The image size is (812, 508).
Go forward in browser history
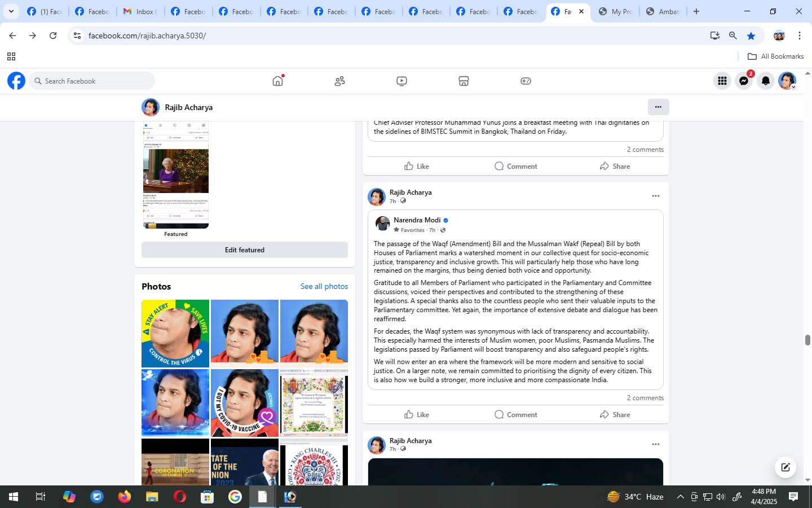tap(33, 36)
